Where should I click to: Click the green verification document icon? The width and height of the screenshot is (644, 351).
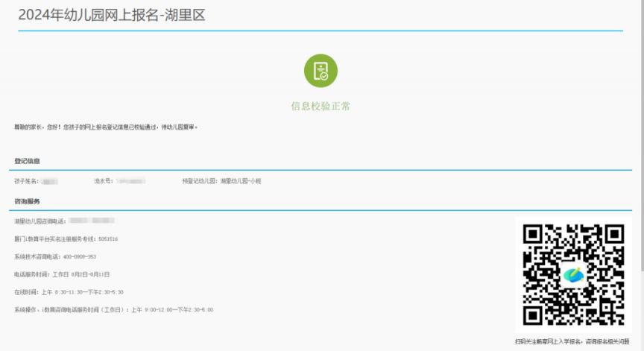(321, 71)
